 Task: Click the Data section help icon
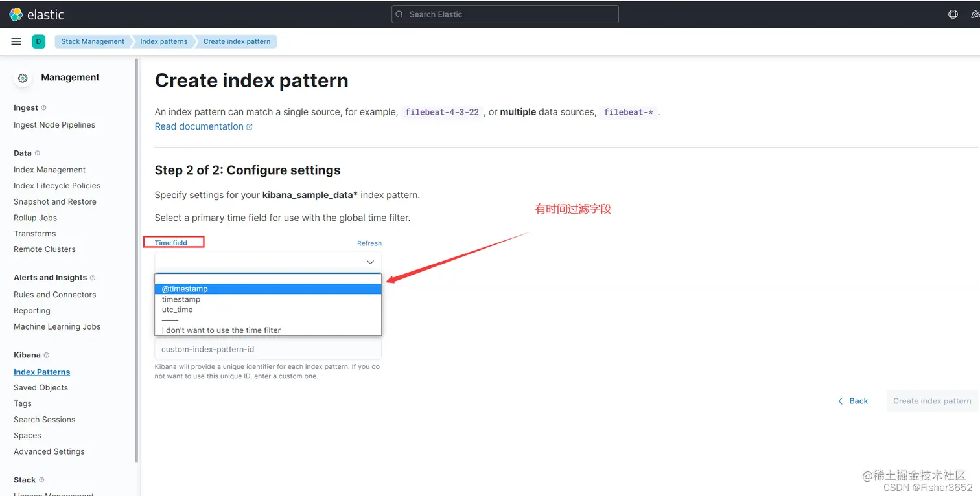38,153
